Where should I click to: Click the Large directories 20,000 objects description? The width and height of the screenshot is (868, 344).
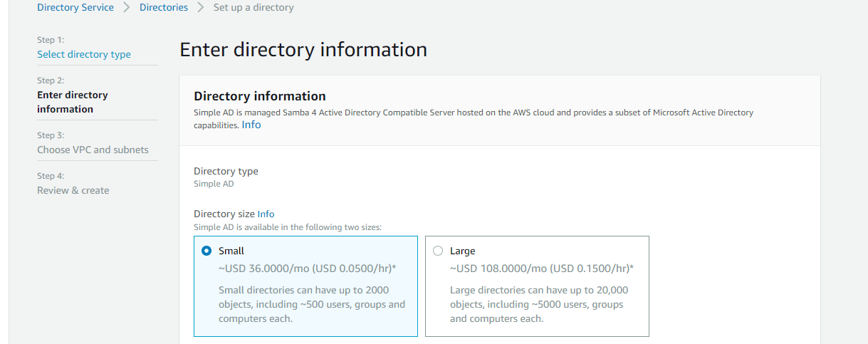[x=538, y=304]
